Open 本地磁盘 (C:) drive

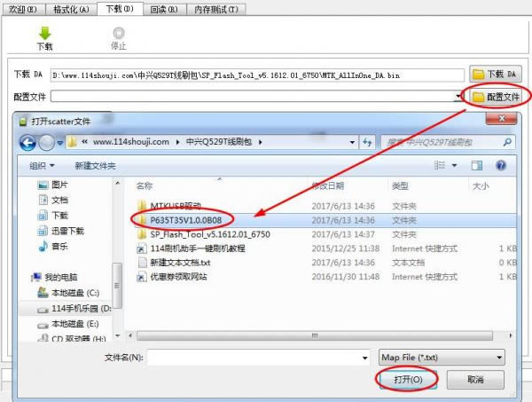click(68, 293)
